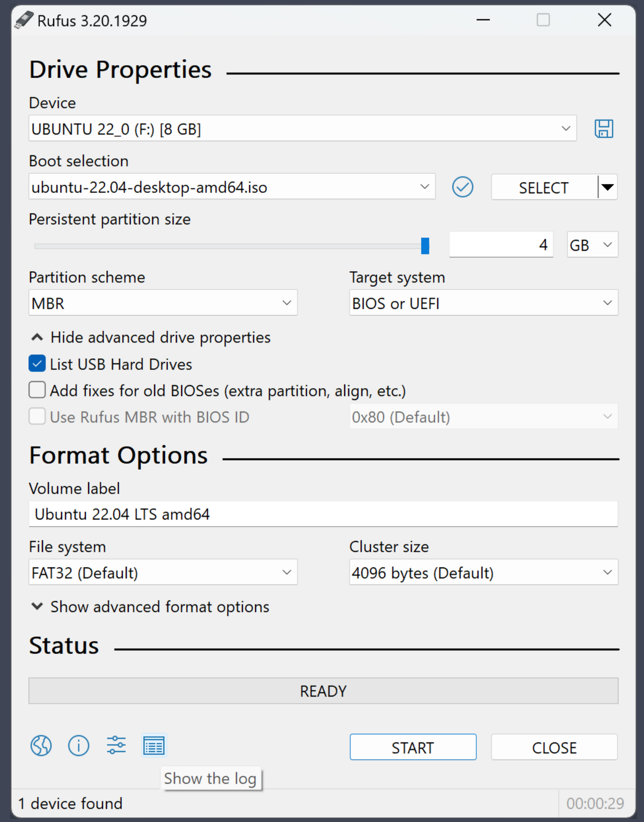Click the persistent partition size value field
Image resolution: width=644 pixels, height=822 pixels.
501,245
